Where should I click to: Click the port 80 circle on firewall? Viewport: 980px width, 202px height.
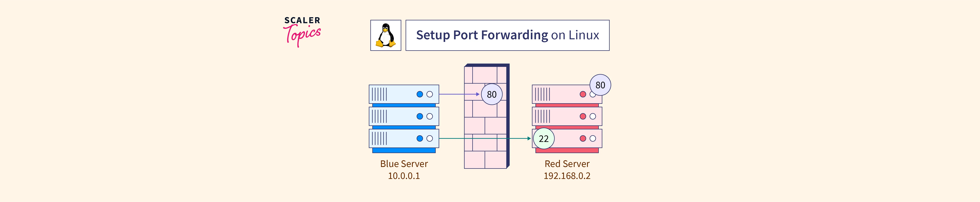coord(491,94)
